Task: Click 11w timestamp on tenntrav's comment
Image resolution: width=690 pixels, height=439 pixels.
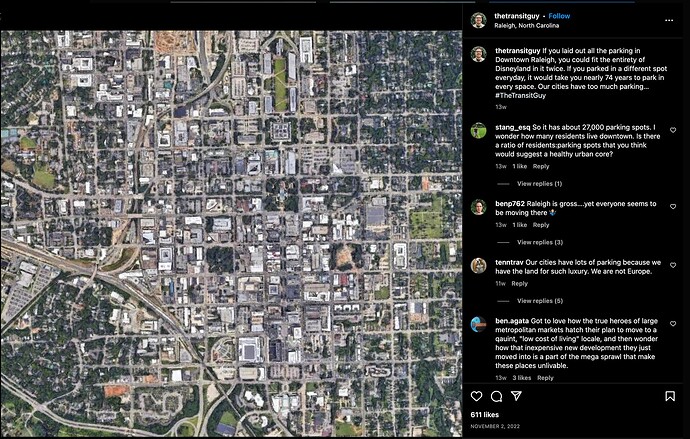Action: click(500, 284)
